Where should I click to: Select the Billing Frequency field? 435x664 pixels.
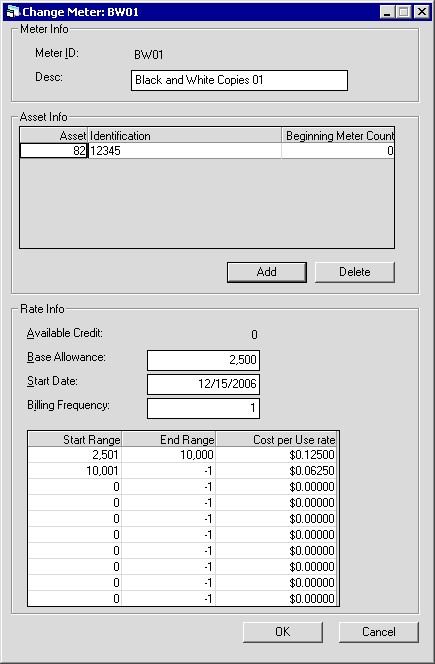(x=203, y=408)
